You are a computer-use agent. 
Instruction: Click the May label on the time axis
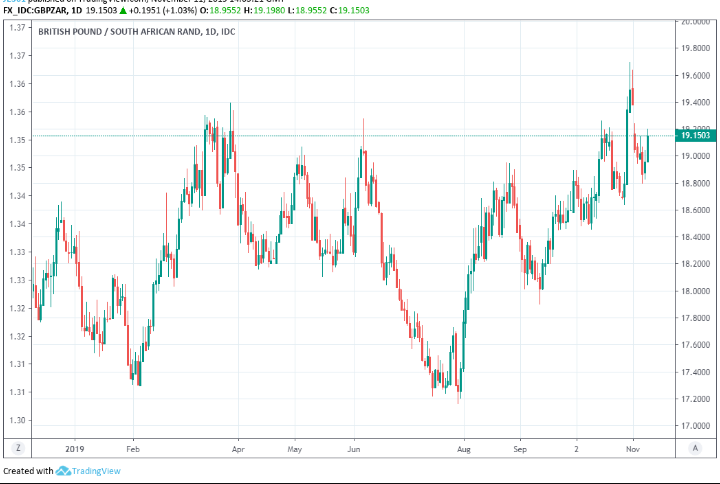tap(294, 449)
